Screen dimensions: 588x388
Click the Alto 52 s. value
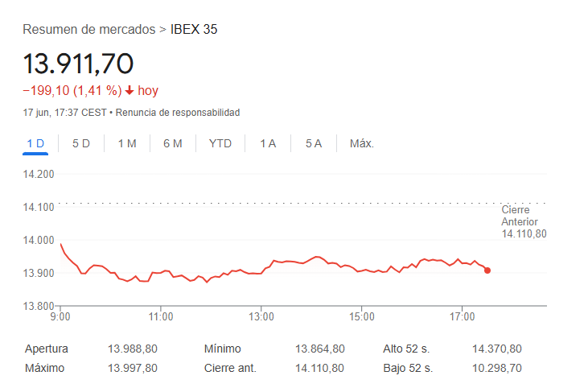[497, 349]
